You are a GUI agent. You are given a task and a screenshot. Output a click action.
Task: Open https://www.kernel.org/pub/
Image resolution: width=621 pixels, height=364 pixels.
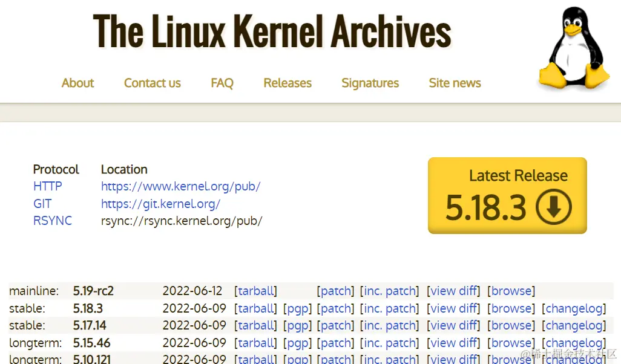(x=180, y=186)
